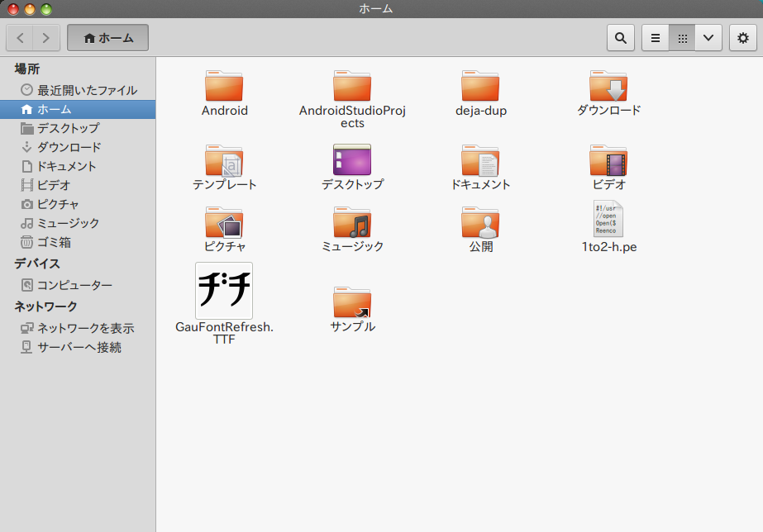Maximize window with green button
The width and height of the screenshot is (763, 532).
pos(46,9)
